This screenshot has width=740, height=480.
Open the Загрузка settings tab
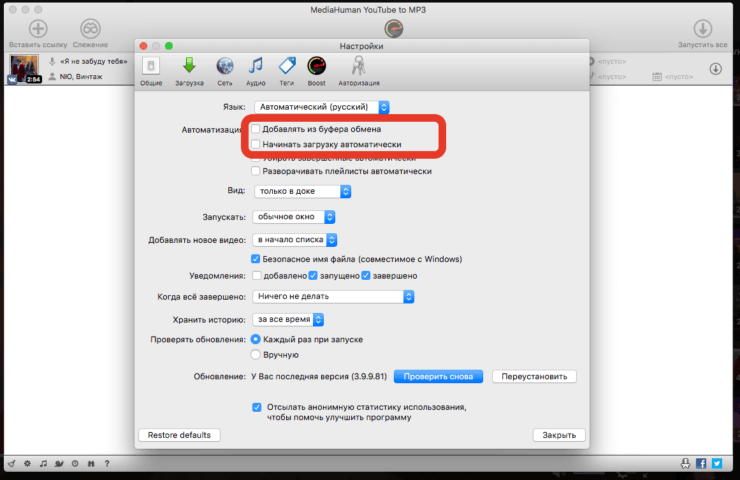(x=188, y=70)
